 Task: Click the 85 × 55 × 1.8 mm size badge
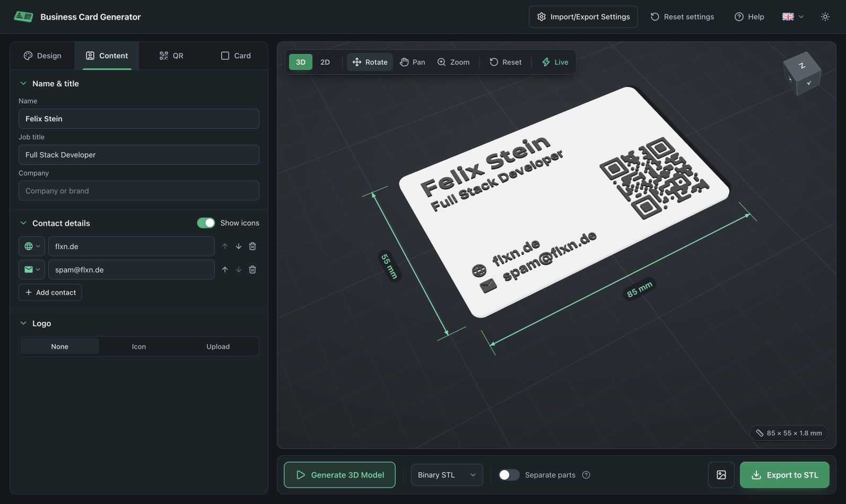(789, 433)
